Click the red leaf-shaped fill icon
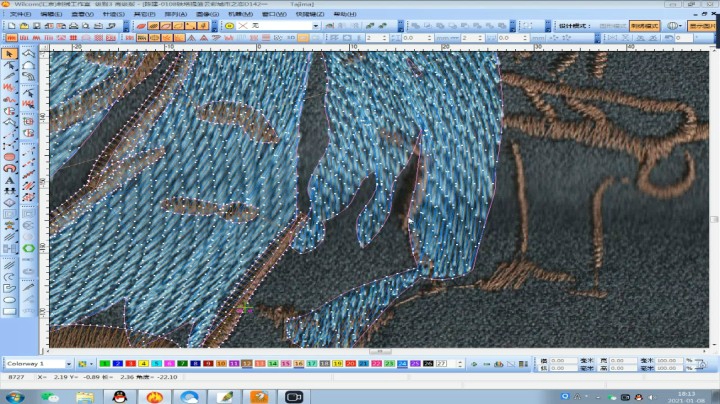Image resolution: width=720 pixels, height=404 pixels. coord(141,26)
